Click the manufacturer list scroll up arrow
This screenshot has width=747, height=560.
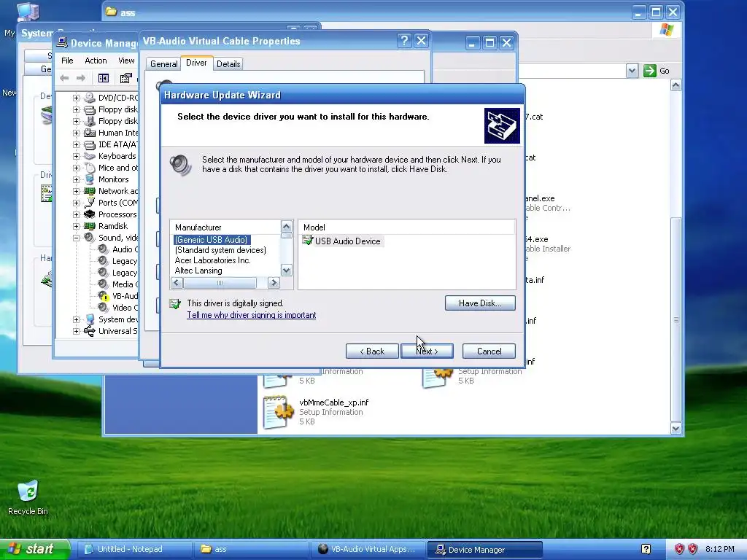click(x=286, y=226)
